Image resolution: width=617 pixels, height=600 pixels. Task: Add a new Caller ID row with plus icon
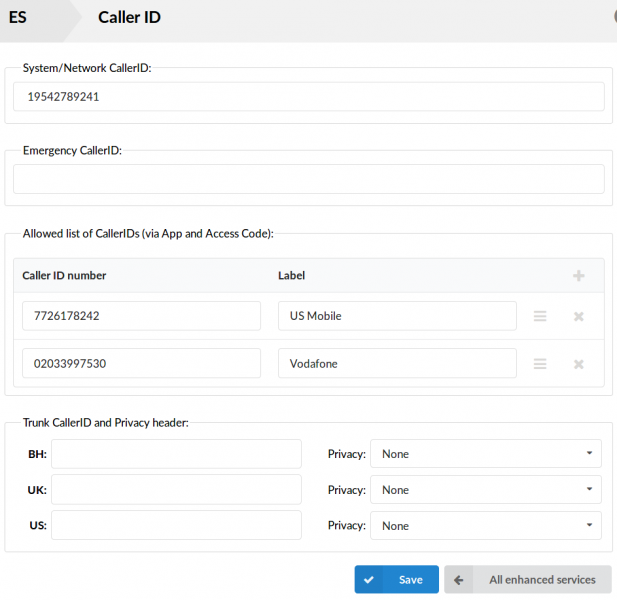578,275
